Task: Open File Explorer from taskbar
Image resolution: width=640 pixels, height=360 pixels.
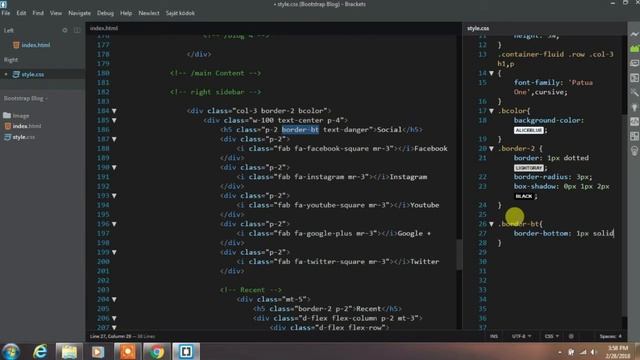Action: (69, 351)
